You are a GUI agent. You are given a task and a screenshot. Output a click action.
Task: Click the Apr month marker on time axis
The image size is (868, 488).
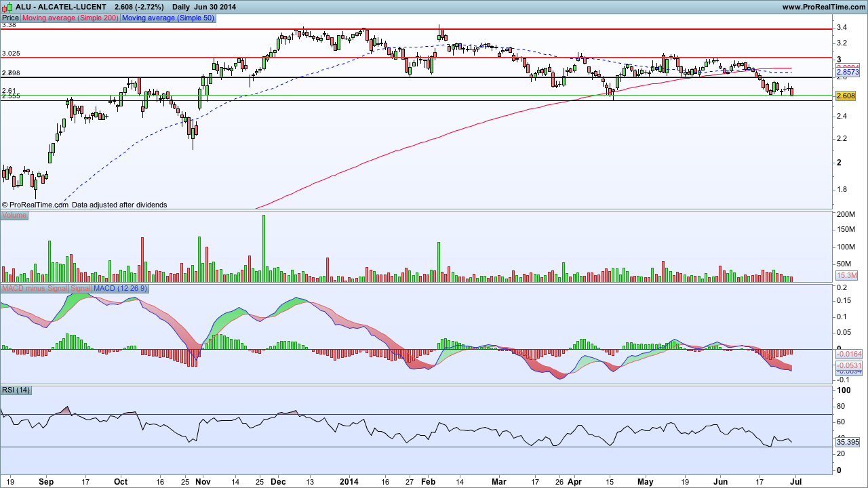pyautogui.click(x=575, y=482)
